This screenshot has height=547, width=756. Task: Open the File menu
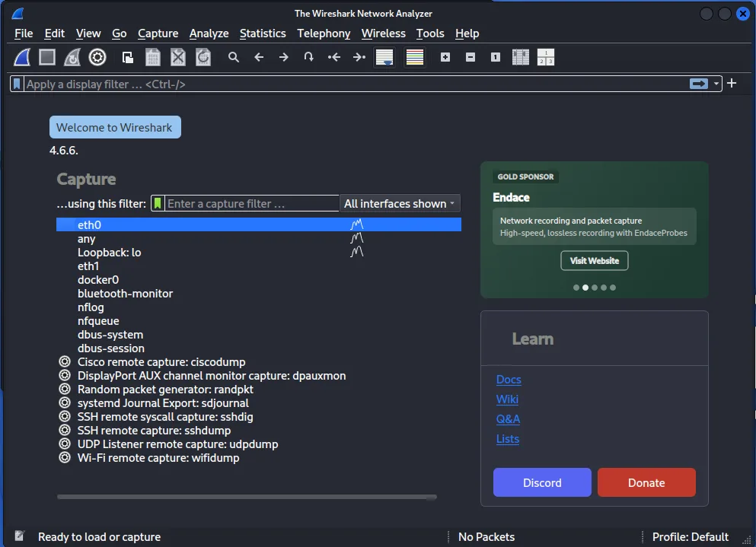(24, 33)
